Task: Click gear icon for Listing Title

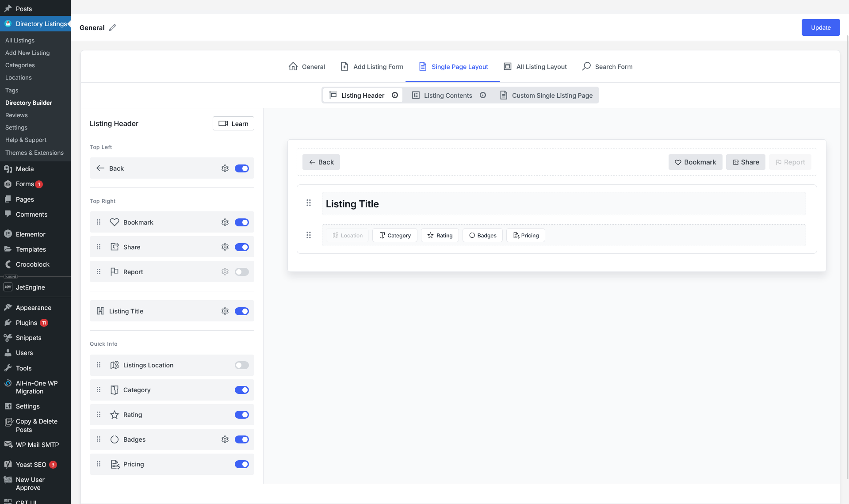Action: click(225, 311)
